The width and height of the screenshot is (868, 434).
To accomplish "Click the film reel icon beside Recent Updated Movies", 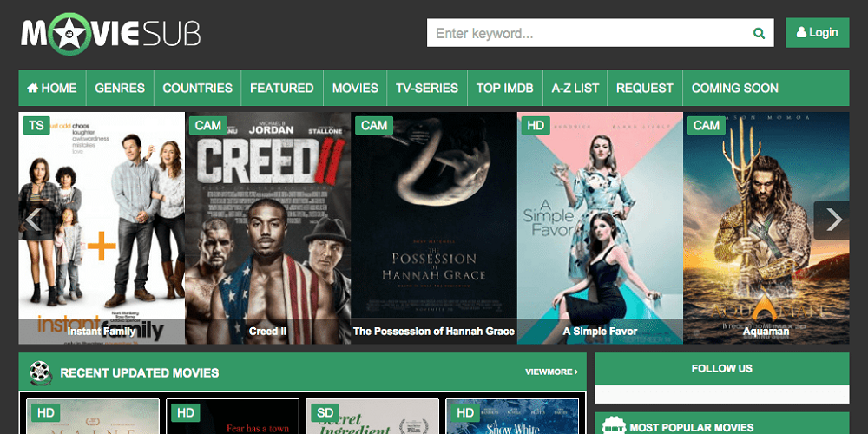I will tap(41, 372).
